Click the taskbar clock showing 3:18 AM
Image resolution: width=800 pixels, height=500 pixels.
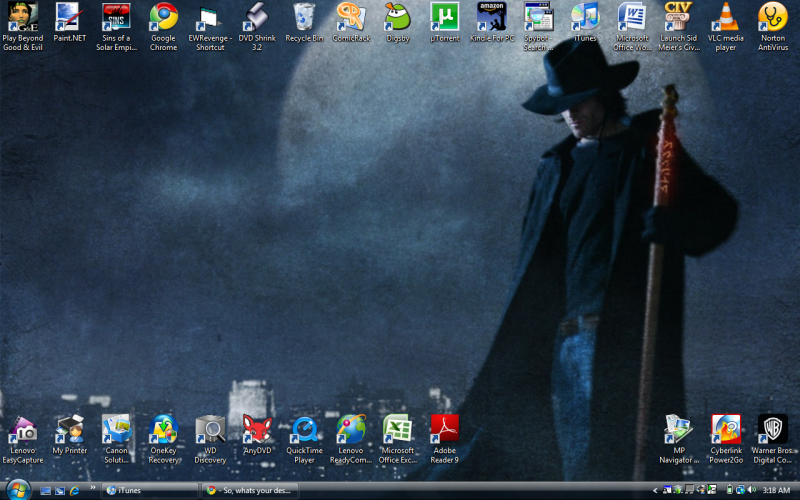776,491
